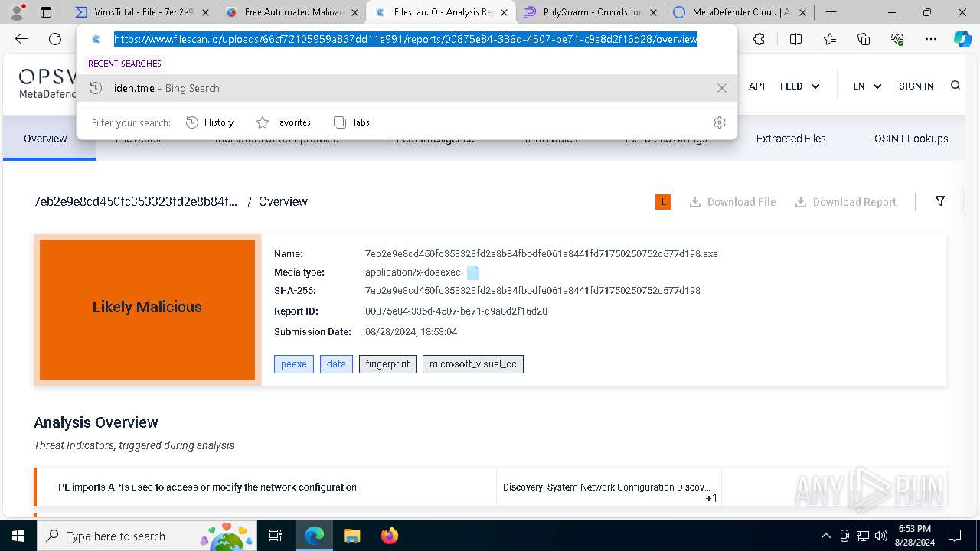Click the copy icon beside media type
The image size is (980, 551).
[x=473, y=272]
